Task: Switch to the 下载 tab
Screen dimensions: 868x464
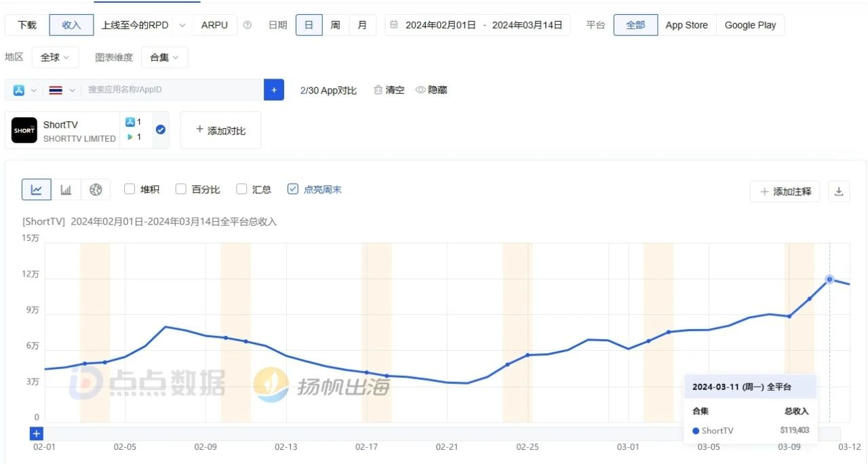Action: 26,24
